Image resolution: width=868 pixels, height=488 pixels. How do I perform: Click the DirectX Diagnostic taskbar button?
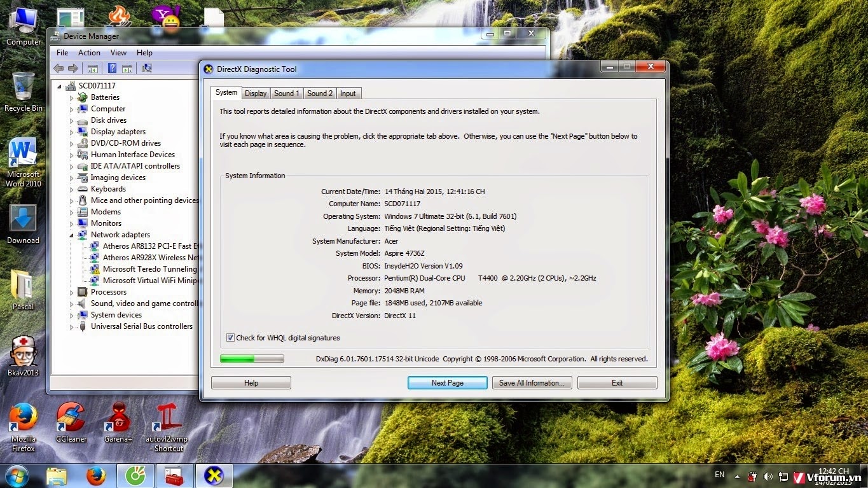pos(214,476)
